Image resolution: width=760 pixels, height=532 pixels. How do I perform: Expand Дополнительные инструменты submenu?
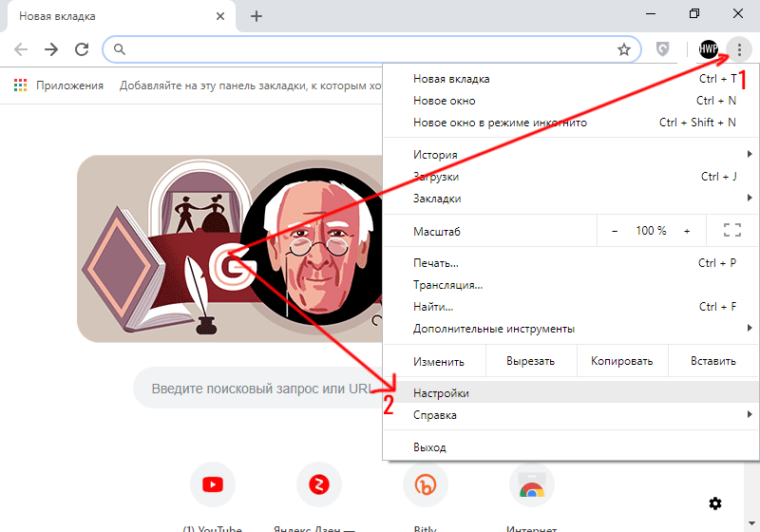click(571, 329)
